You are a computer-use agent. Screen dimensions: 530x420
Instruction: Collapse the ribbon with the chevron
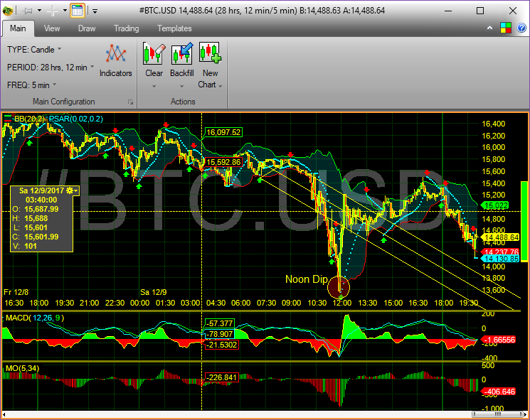[x=489, y=28]
